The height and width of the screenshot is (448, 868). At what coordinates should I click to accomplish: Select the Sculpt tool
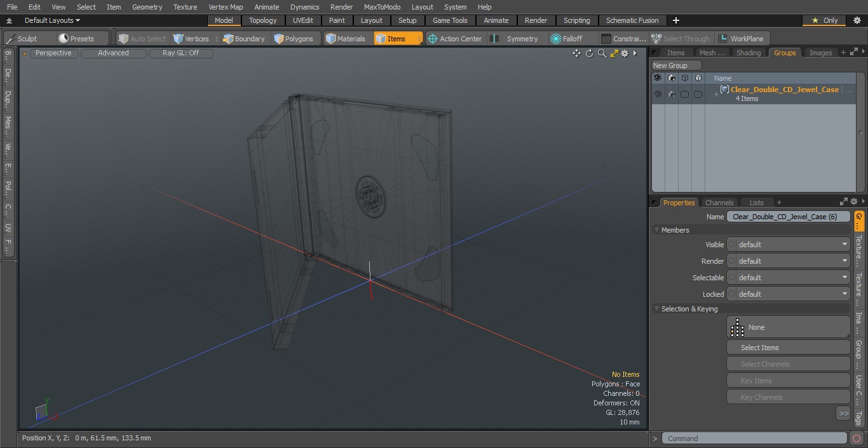pos(22,39)
